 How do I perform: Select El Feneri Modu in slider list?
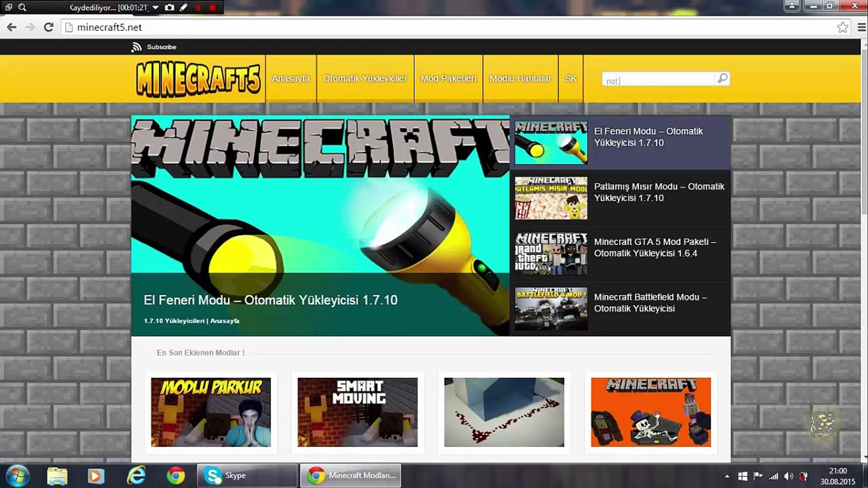coord(648,137)
